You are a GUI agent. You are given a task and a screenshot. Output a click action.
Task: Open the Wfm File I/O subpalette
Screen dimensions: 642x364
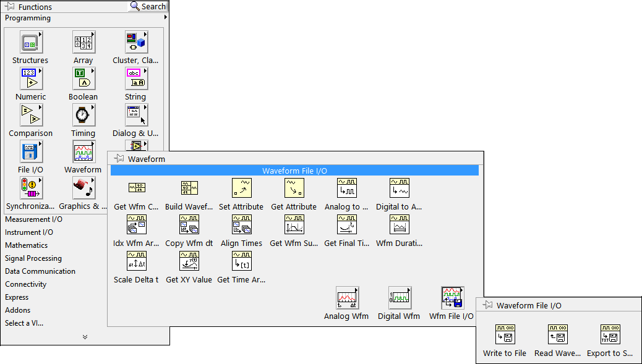pyautogui.click(x=452, y=298)
